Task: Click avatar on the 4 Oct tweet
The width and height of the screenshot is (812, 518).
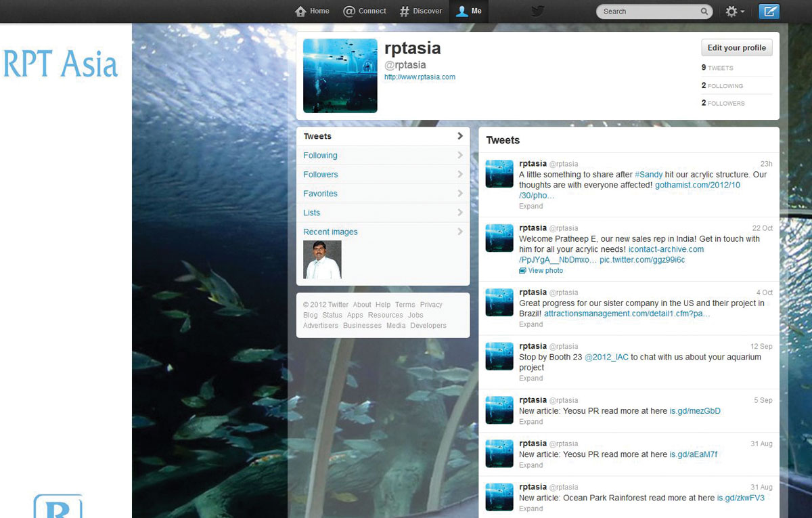Action: (499, 303)
